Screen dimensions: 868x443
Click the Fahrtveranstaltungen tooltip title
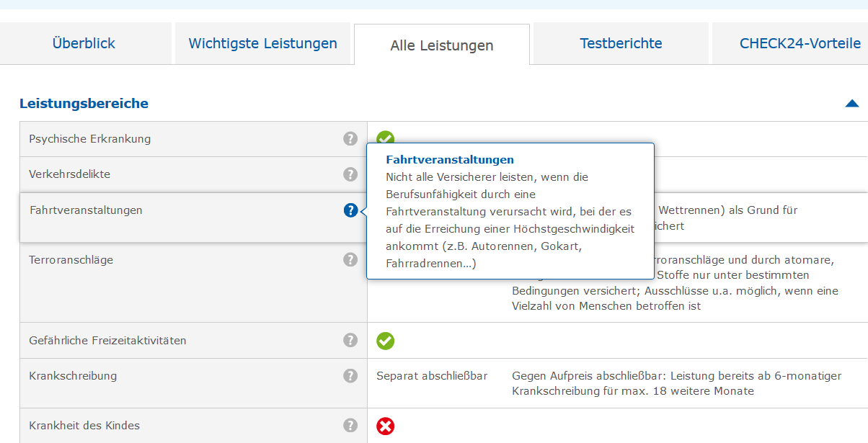(x=450, y=160)
